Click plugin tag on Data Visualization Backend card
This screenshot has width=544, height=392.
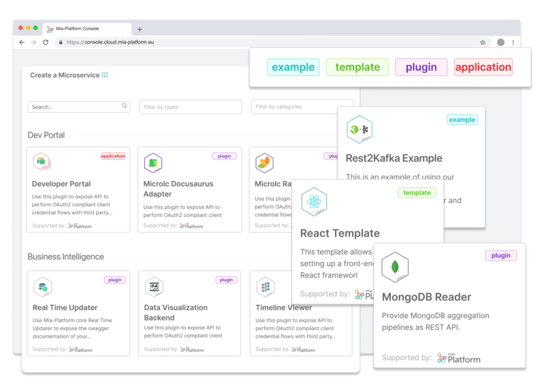coord(226,280)
